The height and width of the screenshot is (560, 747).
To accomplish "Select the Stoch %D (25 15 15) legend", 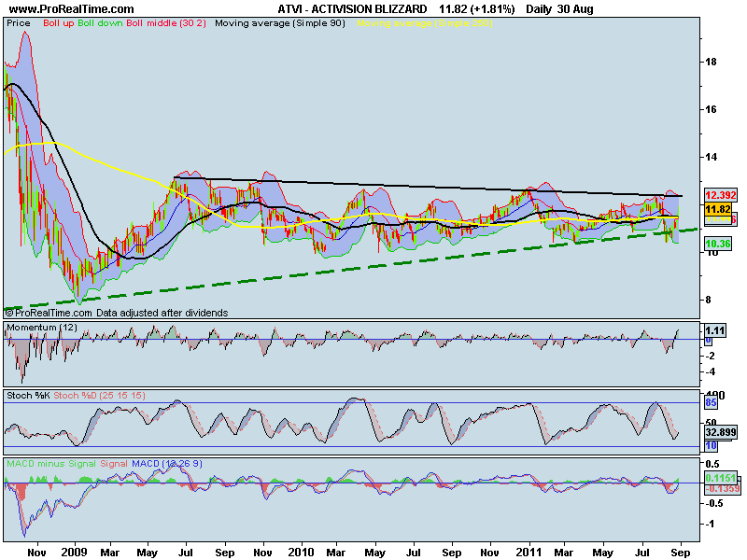I will tap(99, 395).
